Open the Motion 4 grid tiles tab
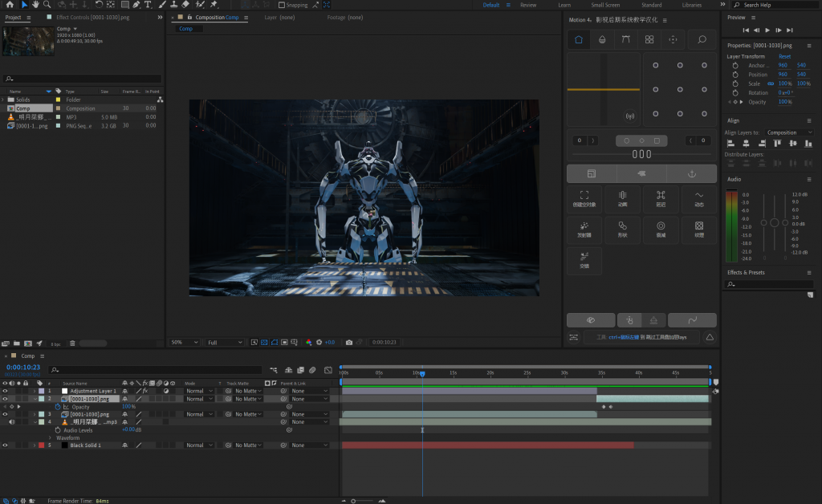The image size is (822, 504). coord(649,39)
